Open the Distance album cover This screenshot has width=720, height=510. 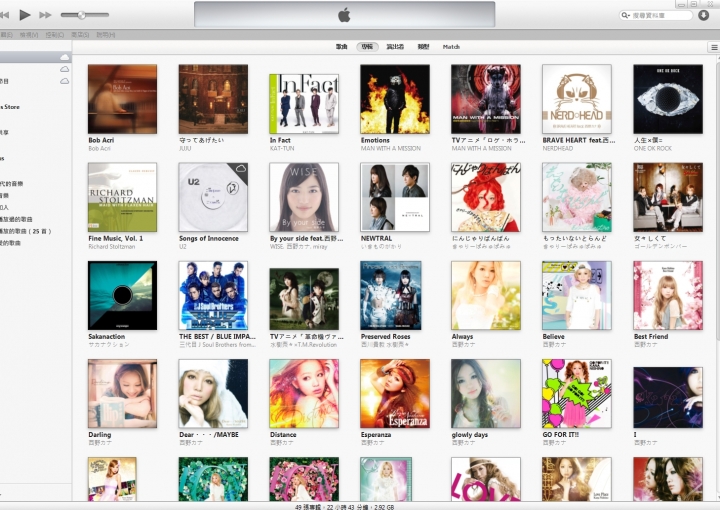[304, 394]
